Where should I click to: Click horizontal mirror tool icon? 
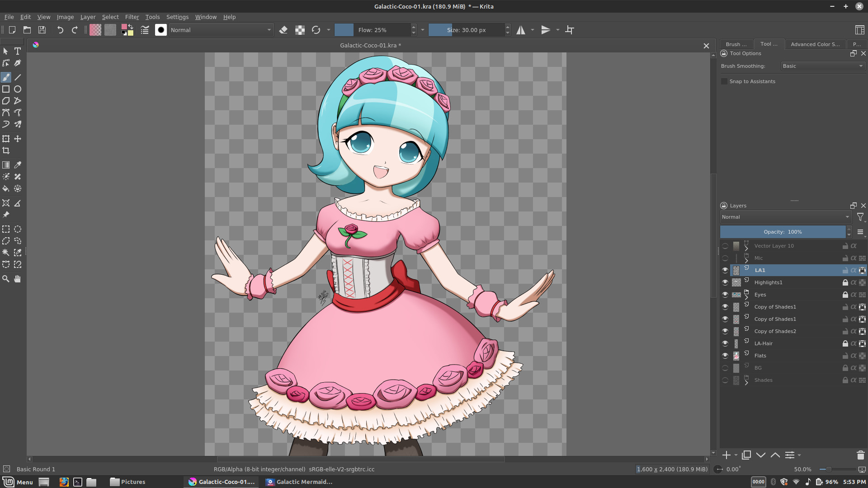521,30
